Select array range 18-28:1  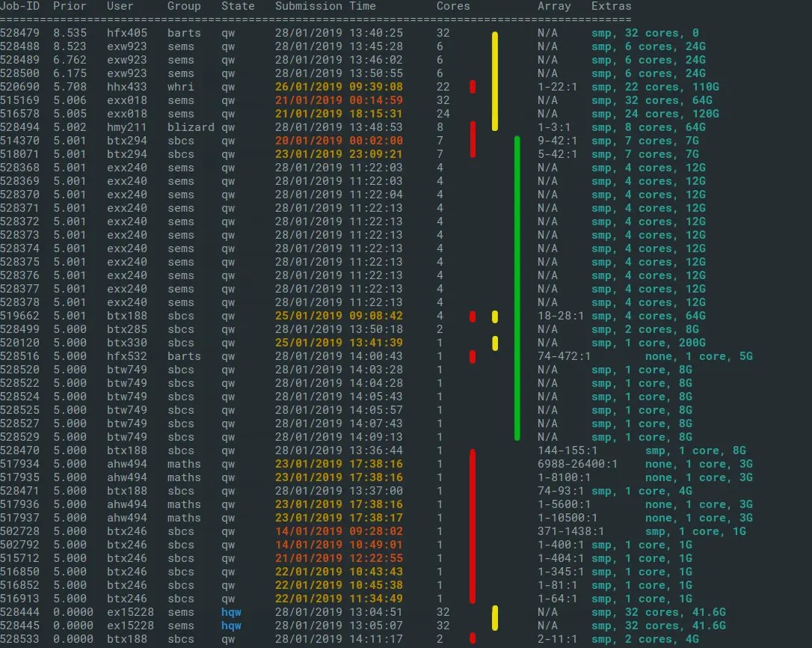pos(561,317)
